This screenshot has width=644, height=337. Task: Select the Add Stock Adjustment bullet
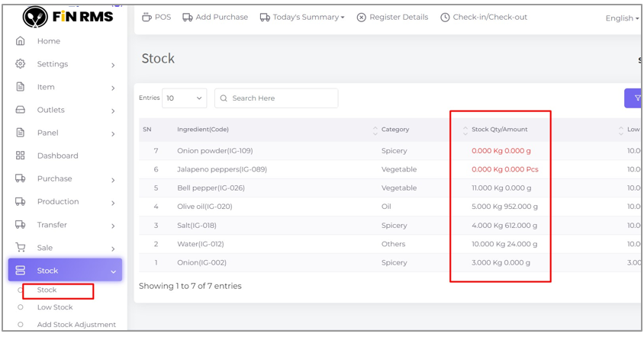[21, 325]
